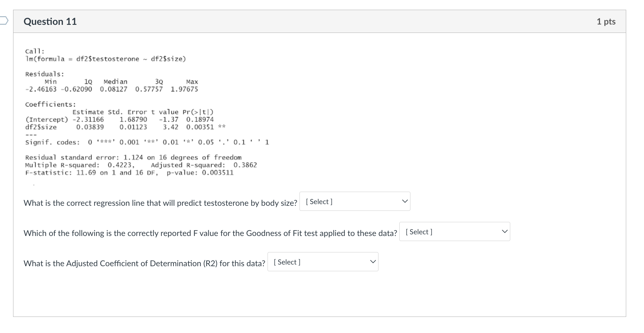Click the 1 pts label

[x=606, y=21]
